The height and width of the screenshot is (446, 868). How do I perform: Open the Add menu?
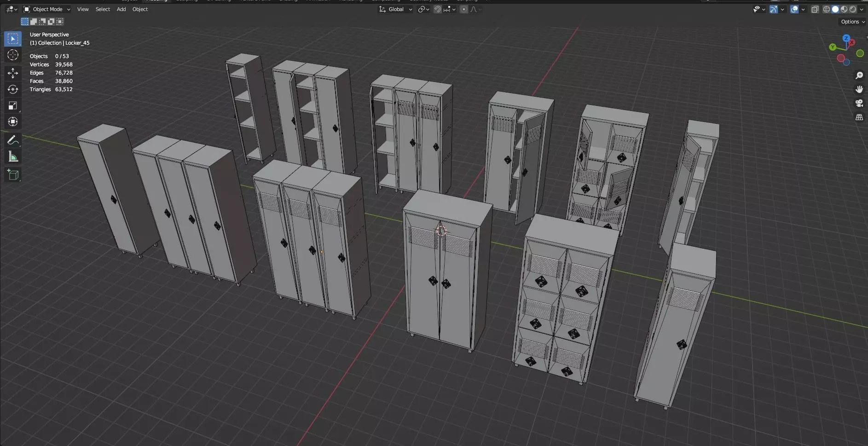coord(121,9)
